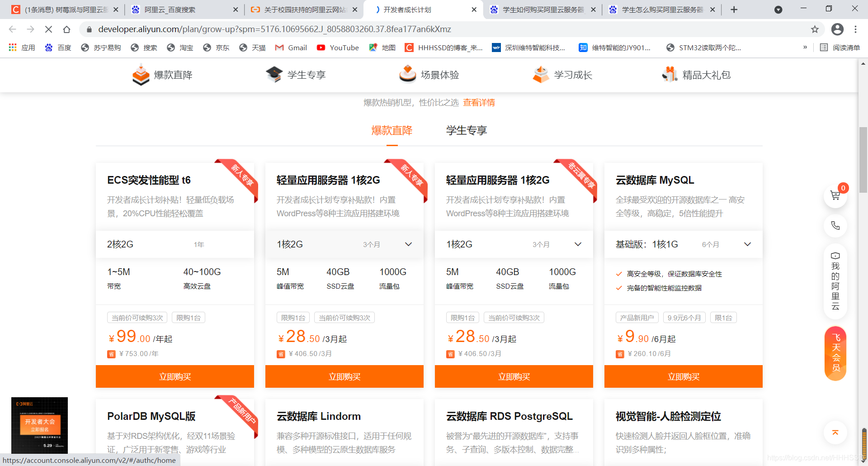Select the 学生专享 product tab
This screenshot has height=466, width=868.
click(x=467, y=131)
